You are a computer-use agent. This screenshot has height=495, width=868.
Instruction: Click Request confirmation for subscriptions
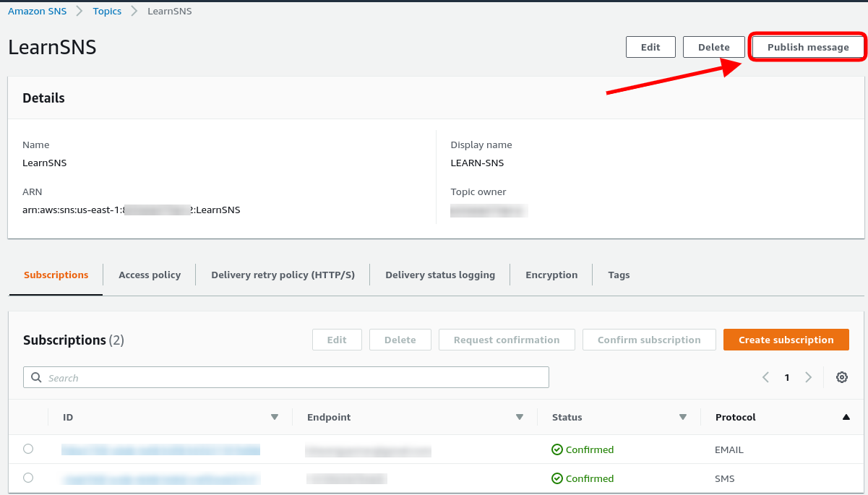pos(507,340)
